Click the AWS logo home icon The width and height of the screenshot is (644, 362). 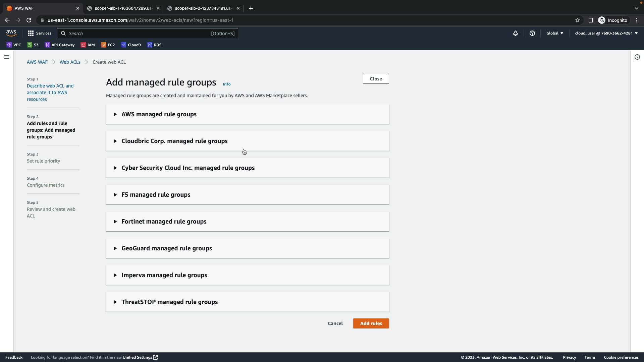tap(11, 33)
